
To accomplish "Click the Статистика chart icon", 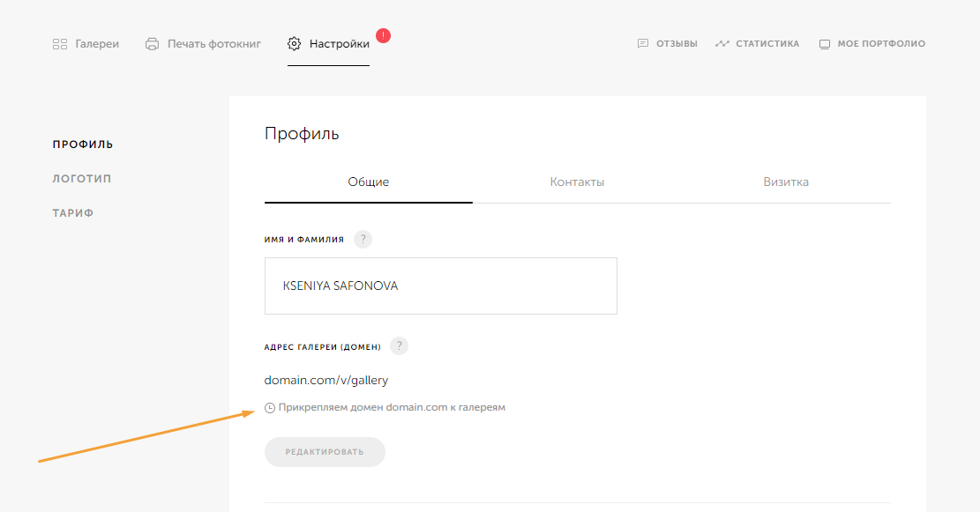I will click(722, 44).
